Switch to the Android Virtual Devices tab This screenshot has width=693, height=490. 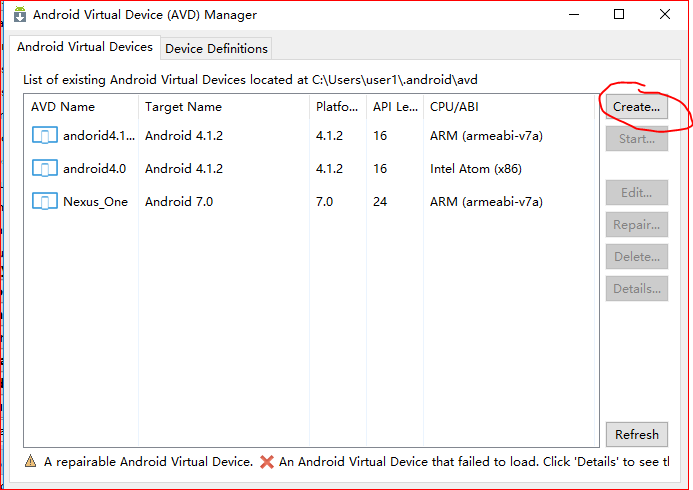pyautogui.click(x=85, y=47)
